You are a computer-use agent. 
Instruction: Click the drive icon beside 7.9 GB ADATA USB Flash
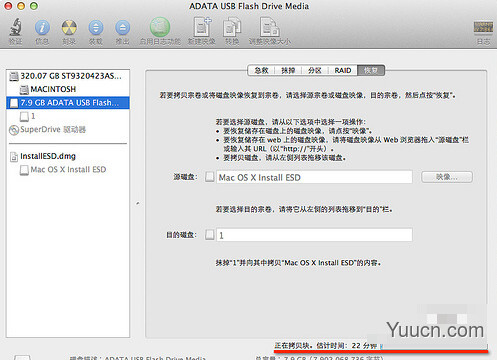(14, 103)
